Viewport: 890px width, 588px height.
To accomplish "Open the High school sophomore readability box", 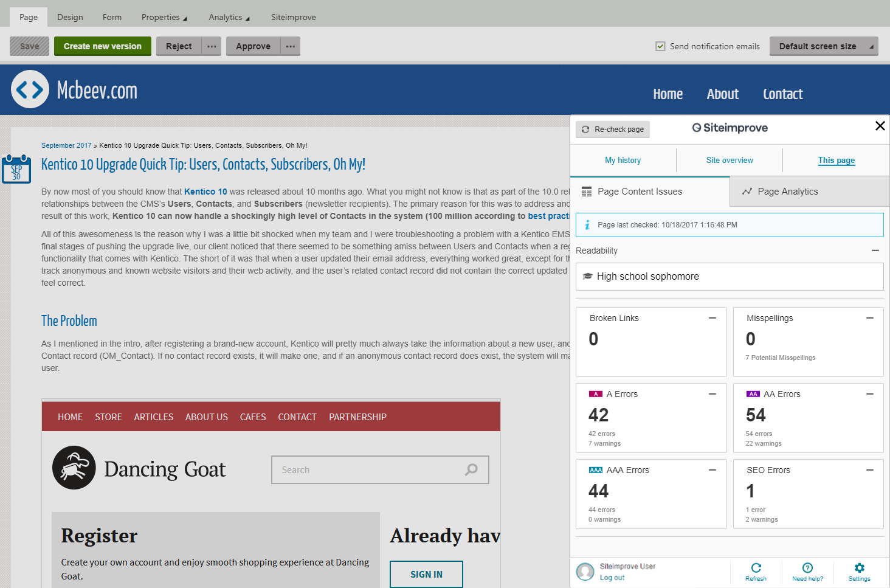I will click(730, 277).
